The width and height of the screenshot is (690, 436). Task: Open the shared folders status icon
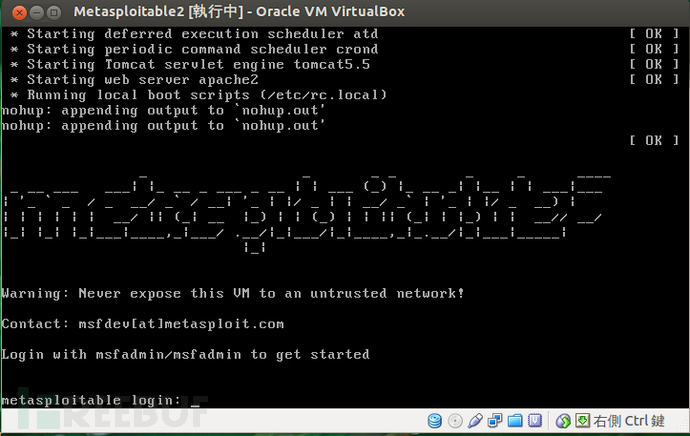tap(515, 421)
